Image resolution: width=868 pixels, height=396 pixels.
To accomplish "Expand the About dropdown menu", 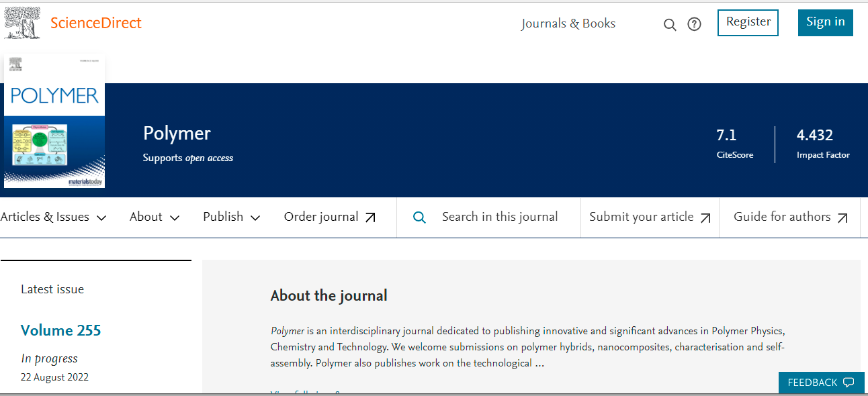I will click(155, 217).
